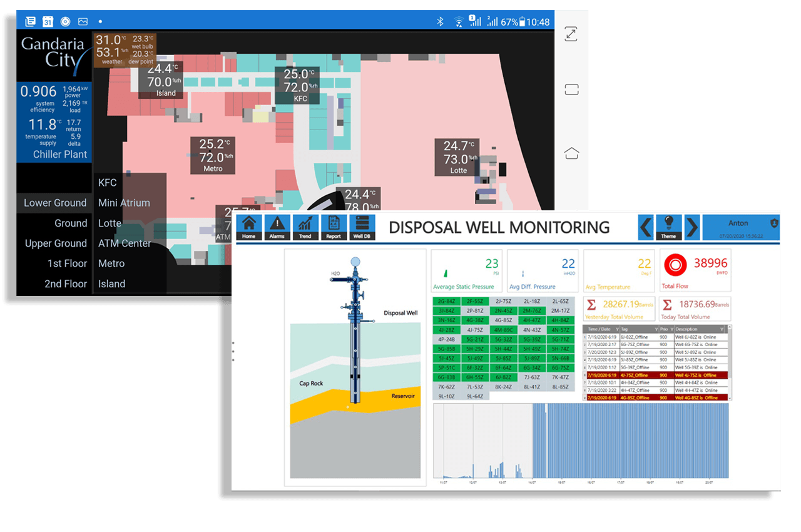Select well tile 4M-89C
Image resolution: width=801 pixels, height=532 pixels.
click(503, 330)
